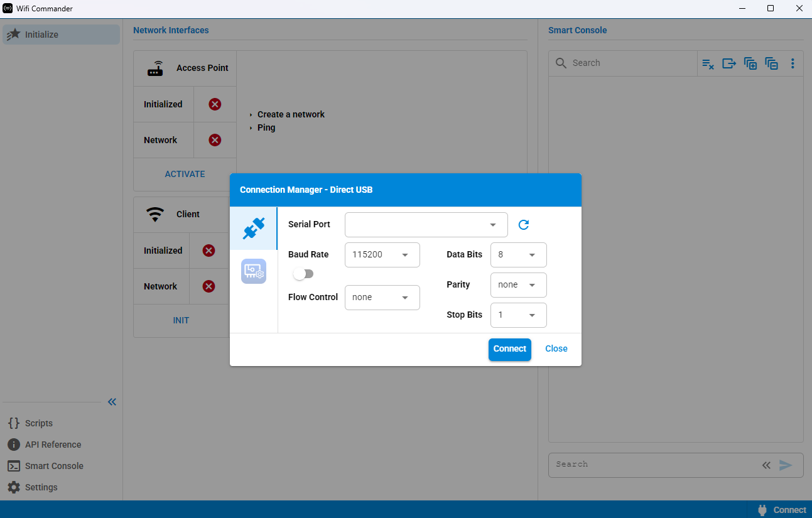This screenshot has height=518, width=812.
Task: Close the Connection Manager dialog
Action: [x=556, y=349]
